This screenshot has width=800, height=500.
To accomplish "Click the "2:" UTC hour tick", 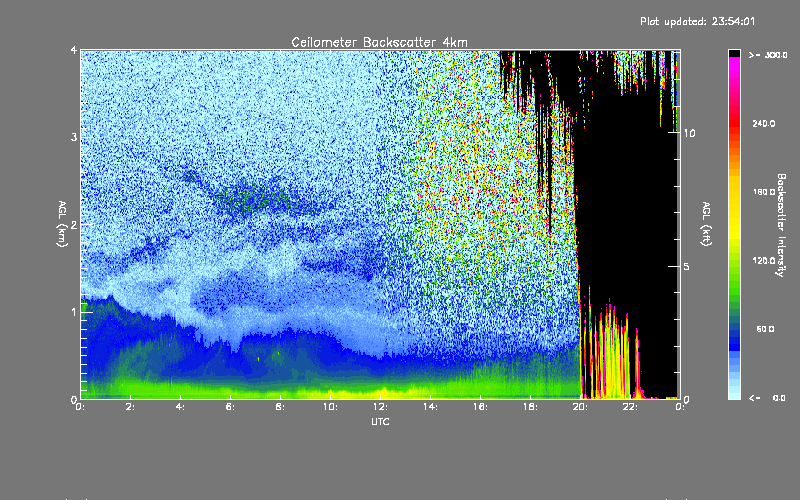I will [131, 407].
